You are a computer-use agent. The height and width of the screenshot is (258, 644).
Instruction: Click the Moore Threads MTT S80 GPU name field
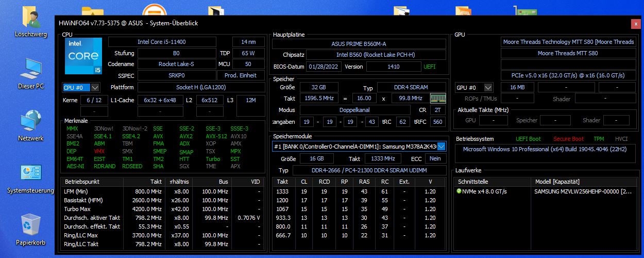click(568, 53)
